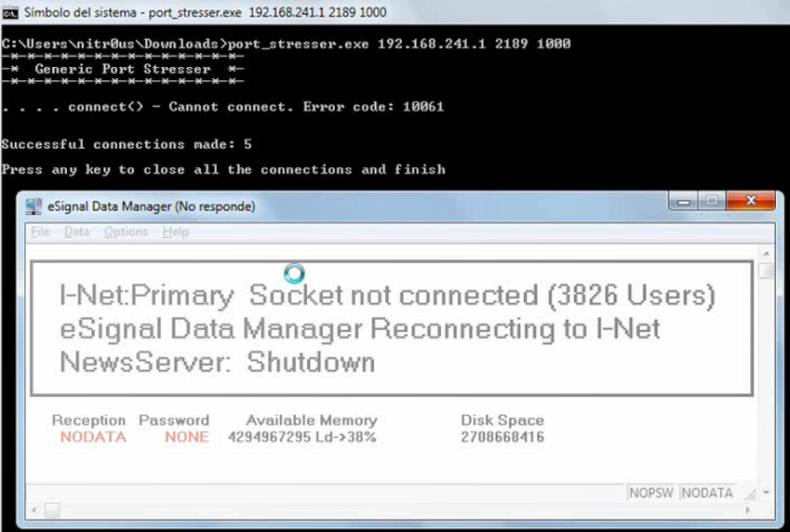Open the File menu in eSignal Data Manager
790x532 pixels.
click(x=40, y=232)
